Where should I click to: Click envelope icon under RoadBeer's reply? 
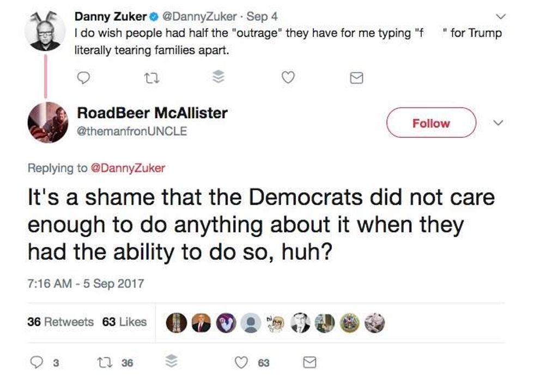[309, 362]
